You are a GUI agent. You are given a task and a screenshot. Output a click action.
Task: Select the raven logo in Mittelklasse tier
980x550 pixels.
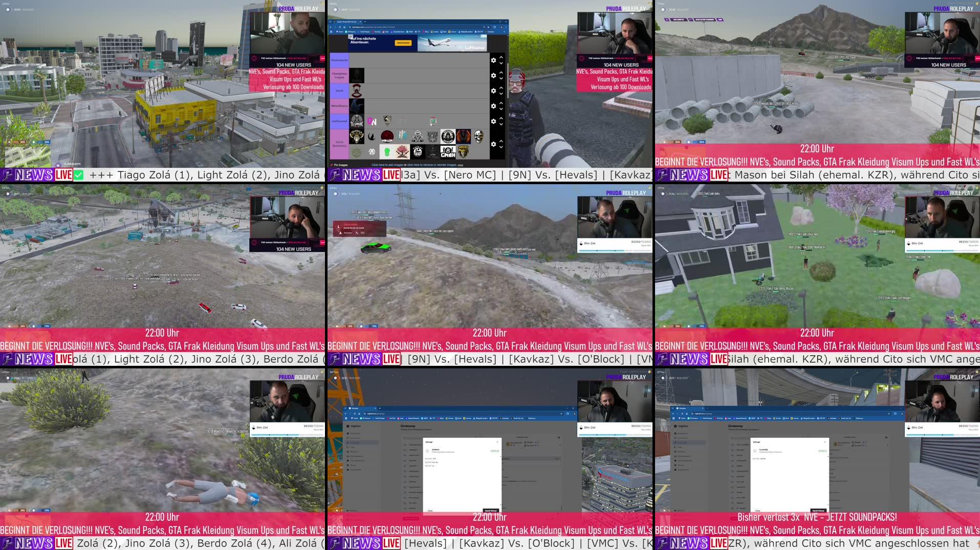tap(357, 106)
